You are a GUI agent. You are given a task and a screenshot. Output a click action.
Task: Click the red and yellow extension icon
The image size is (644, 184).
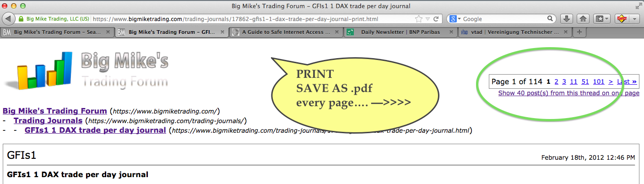point(622,19)
